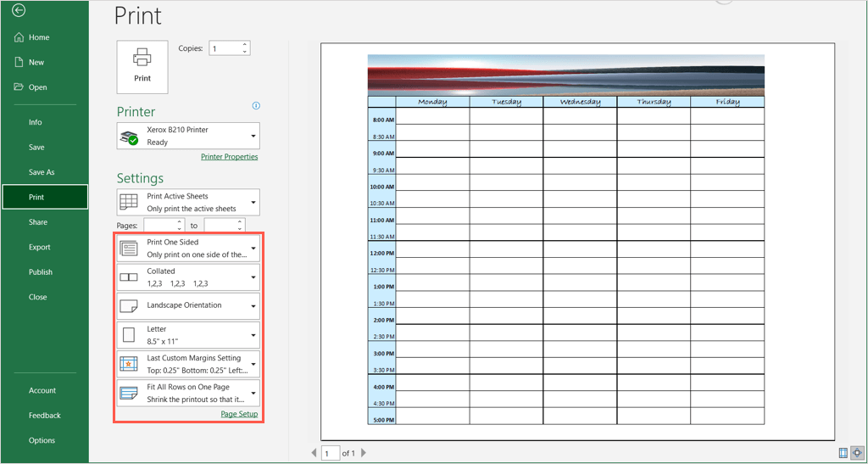Increase the number of copies
Screen dimensions: 868x464
pos(245,45)
